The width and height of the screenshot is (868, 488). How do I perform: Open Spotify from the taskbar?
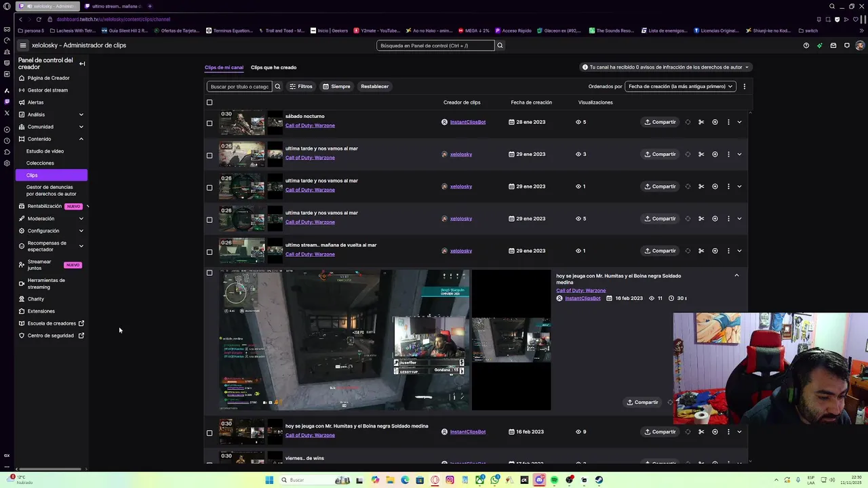tap(554, 480)
